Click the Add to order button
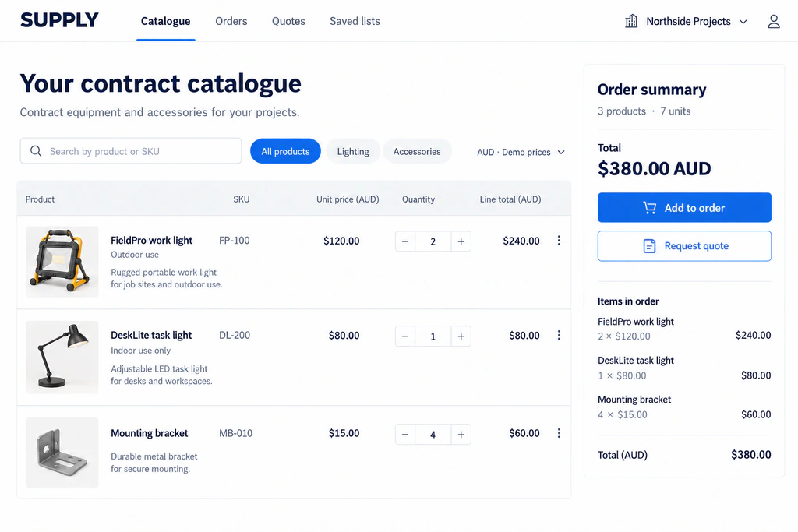This screenshot has width=798, height=532. (684, 207)
